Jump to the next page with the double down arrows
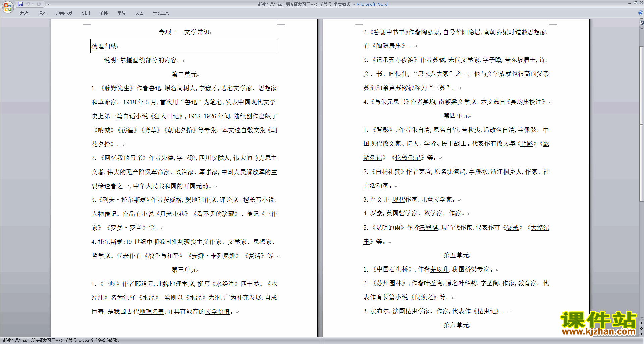Screen dimensions: 644x344 (642, 334)
